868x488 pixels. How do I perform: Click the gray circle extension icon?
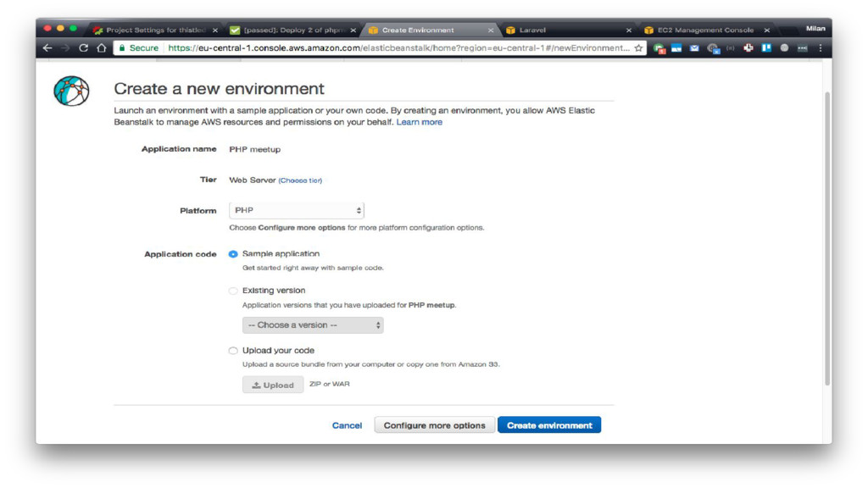(x=784, y=48)
